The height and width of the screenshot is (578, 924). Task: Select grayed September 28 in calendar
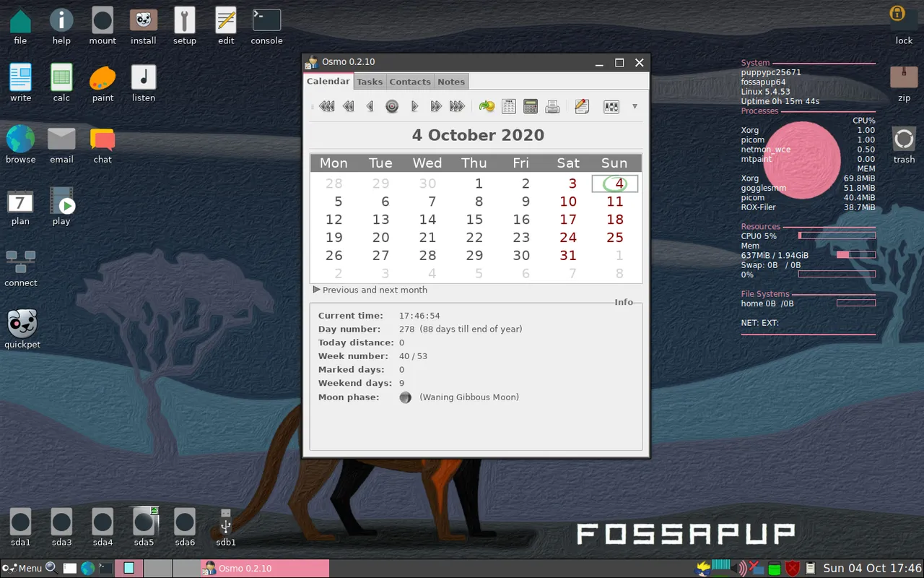(x=334, y=184)
